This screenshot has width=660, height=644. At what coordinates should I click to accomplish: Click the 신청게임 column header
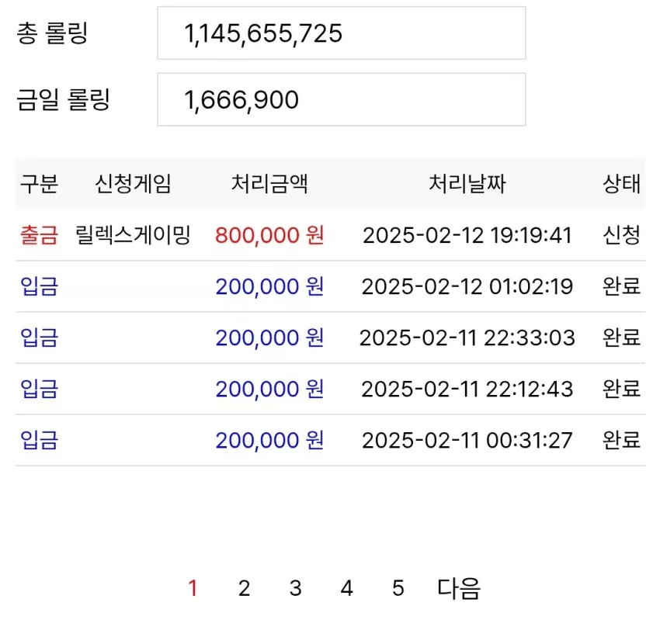click(x=133, y=184)
